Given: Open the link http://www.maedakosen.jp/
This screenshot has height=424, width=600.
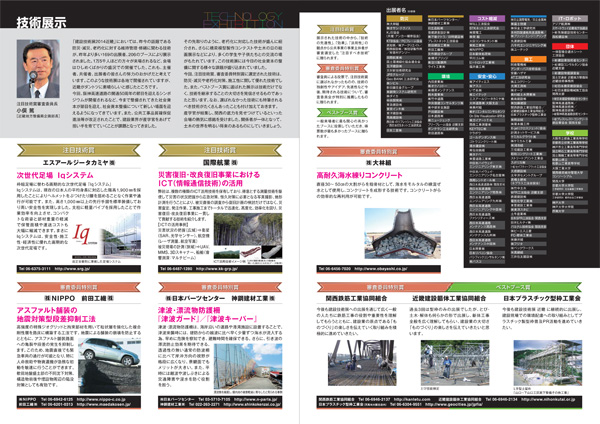Looking at the screenshot, I should (x=104, y=404).
